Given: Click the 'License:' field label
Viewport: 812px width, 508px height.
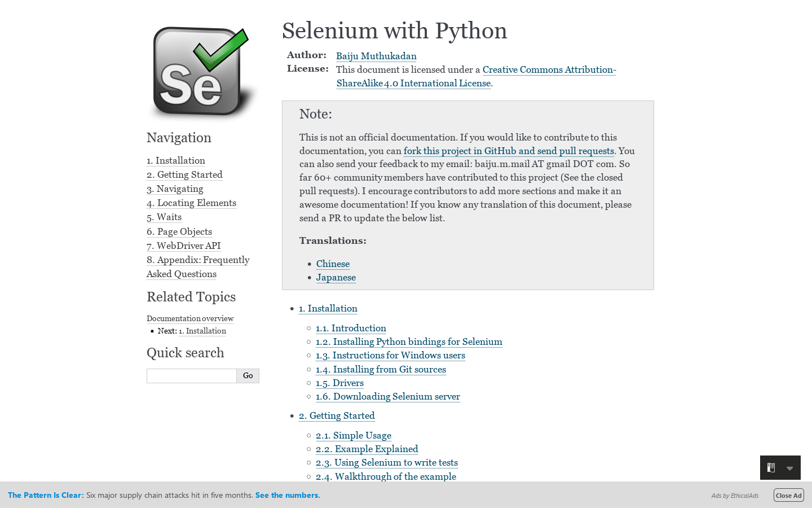Looking at the screenshot, I should pyautogui.click(x=308, y=68).
